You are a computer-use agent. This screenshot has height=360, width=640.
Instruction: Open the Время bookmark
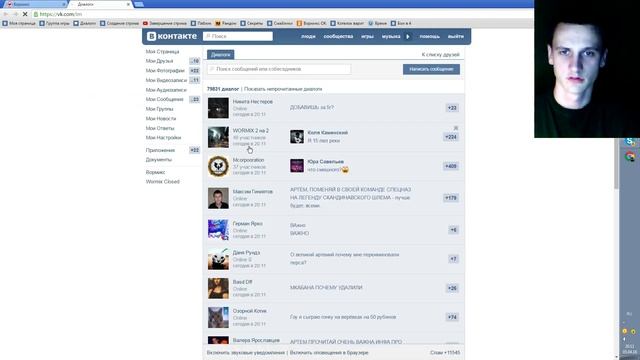(x=377, y=23)
